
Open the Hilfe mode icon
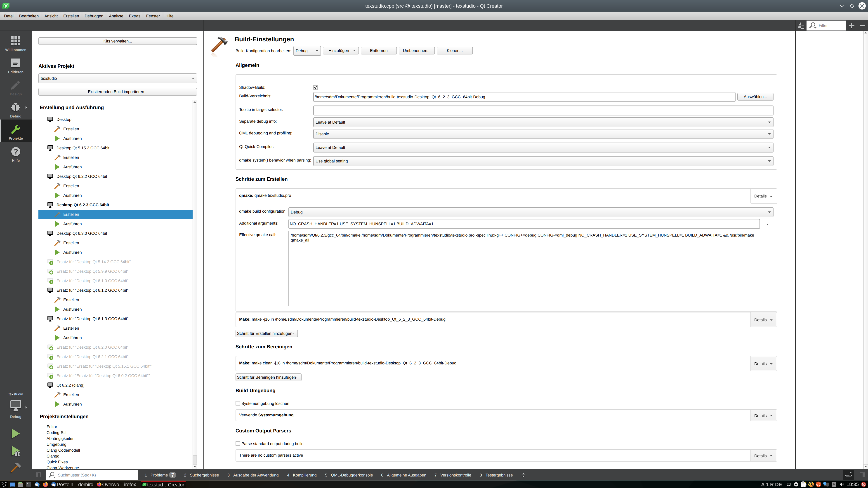[16, 154]
